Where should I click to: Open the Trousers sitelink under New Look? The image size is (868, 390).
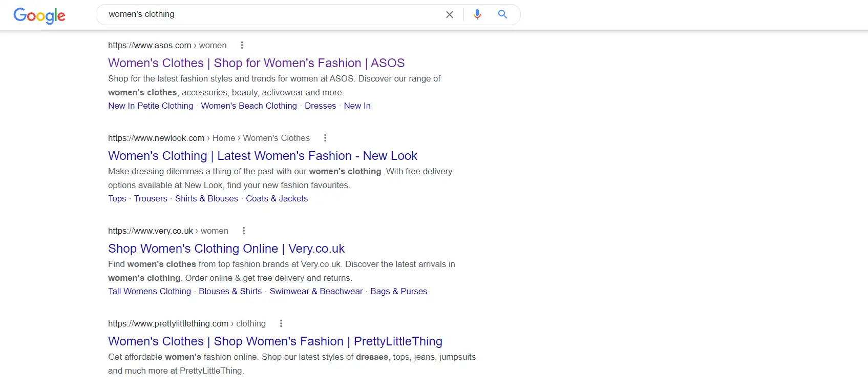pyautogui.click(x=151, y=198)
